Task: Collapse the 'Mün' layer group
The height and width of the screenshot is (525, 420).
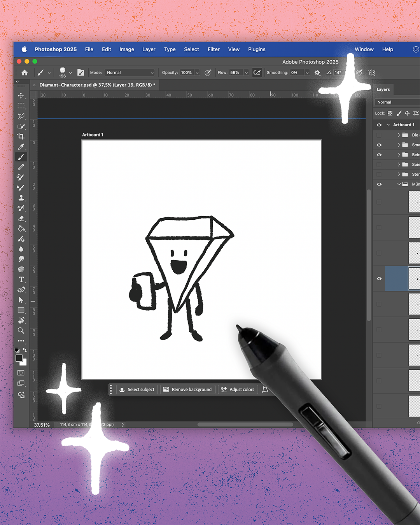Action: tap(399, 184)
